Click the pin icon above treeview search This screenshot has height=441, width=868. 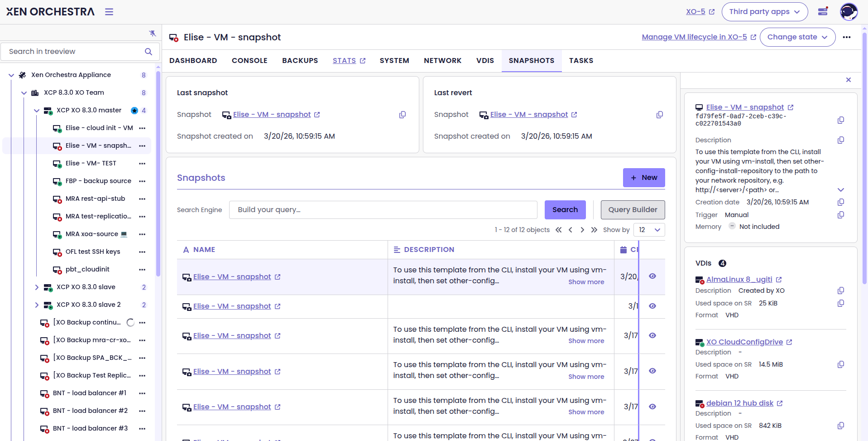pyautogui.click(x=153, y=33)
